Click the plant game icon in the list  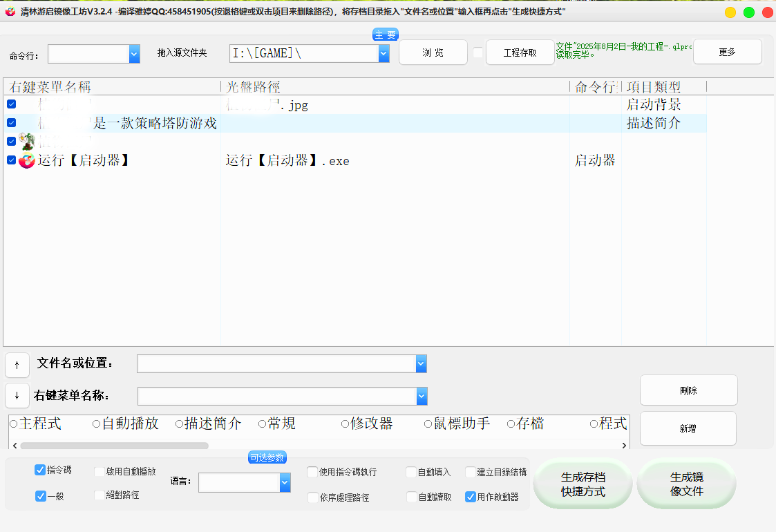(26, 141)
